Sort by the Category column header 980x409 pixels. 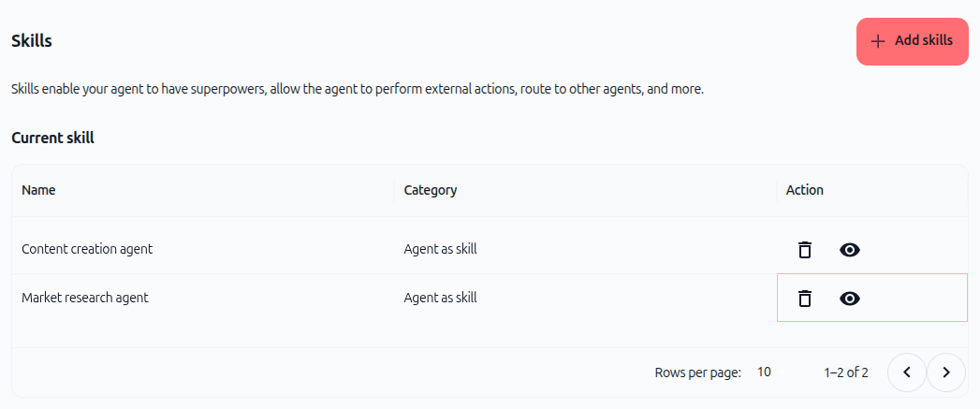430,190
